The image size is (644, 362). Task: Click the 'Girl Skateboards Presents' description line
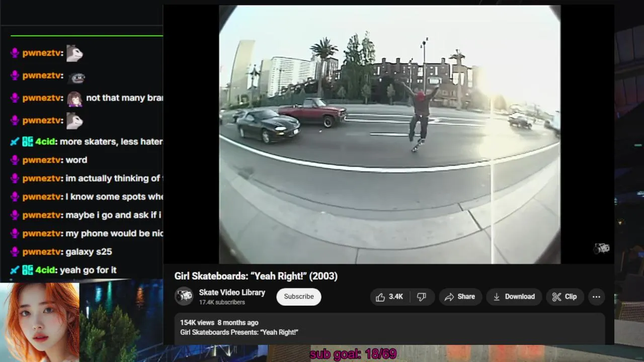click(x=239, y=332)
